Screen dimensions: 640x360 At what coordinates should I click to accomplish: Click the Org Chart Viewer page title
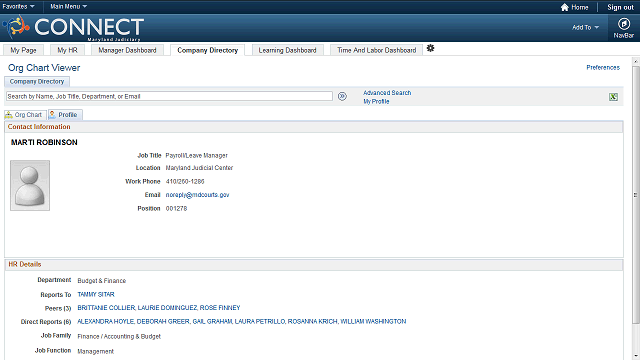pyautogui.click(x=44, y=68)
